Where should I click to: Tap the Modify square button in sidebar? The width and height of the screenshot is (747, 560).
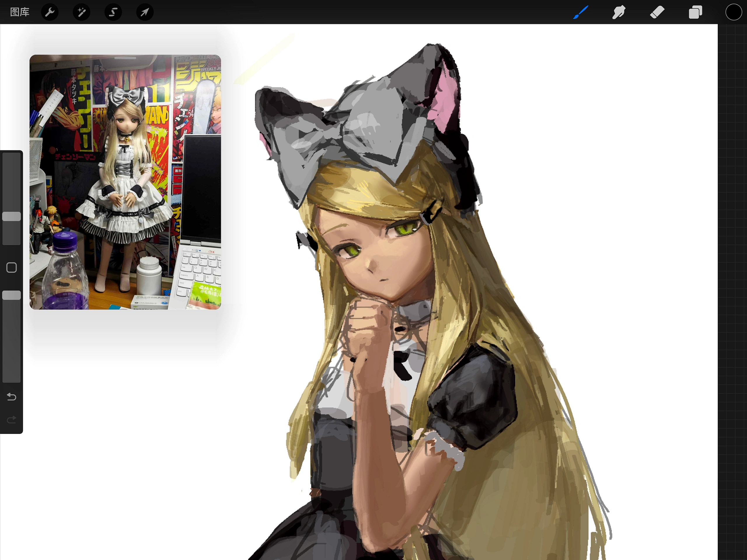pos(11,268)
